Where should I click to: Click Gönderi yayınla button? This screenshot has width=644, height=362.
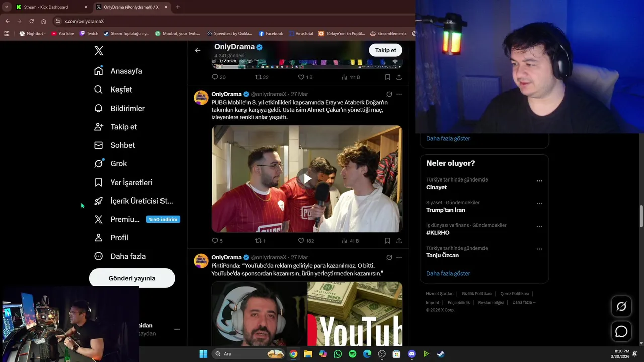pos(132,278)
